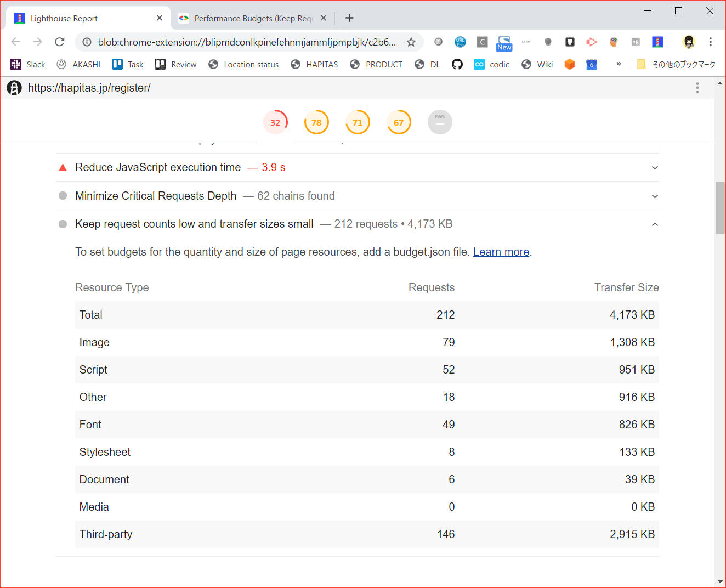Open the AKASHI bookmark
The image size is (726, 588).
click(78, 64)
